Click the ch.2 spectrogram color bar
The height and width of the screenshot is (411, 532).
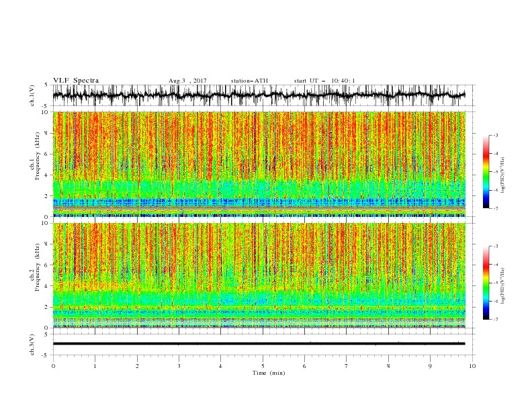486,283
